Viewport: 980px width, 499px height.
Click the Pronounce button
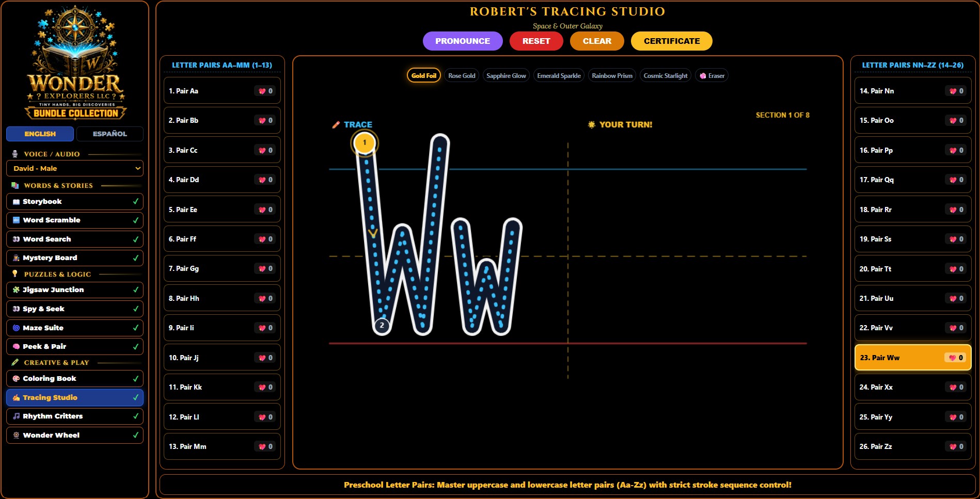[x=463, y=41]
